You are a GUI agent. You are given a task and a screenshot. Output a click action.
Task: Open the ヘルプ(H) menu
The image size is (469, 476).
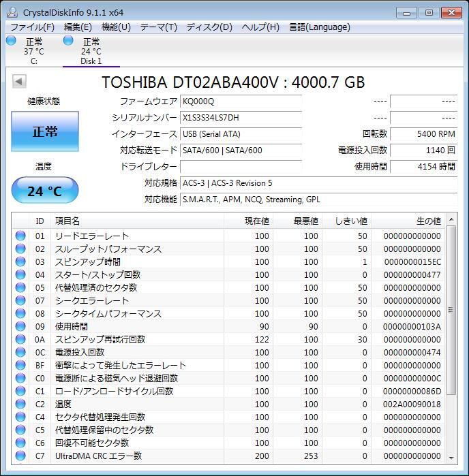[x=260, y=27]
